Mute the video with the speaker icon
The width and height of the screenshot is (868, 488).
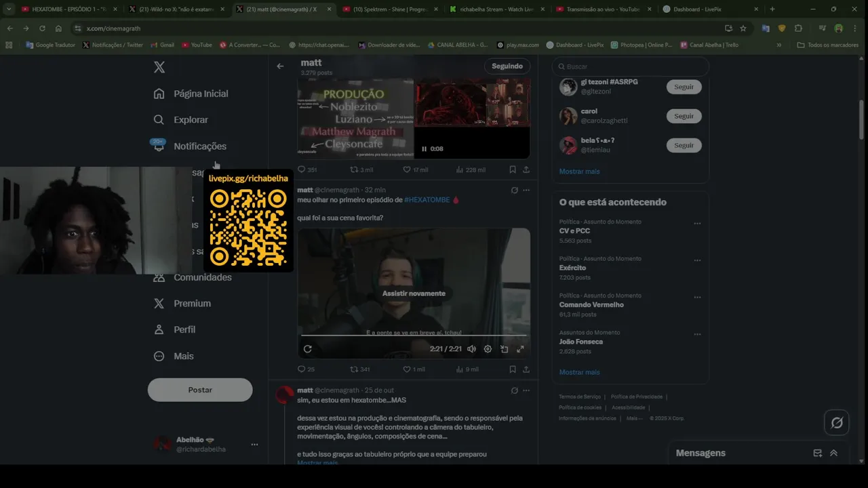471,349
